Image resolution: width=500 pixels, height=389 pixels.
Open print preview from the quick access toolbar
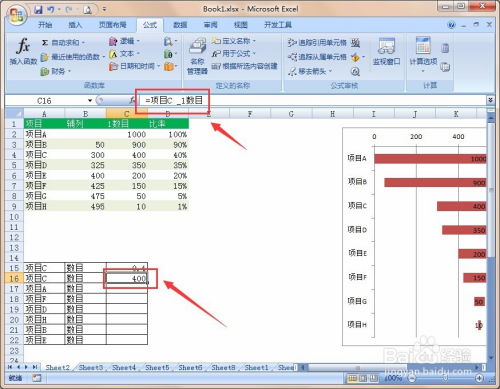click(x=87, y=10)
